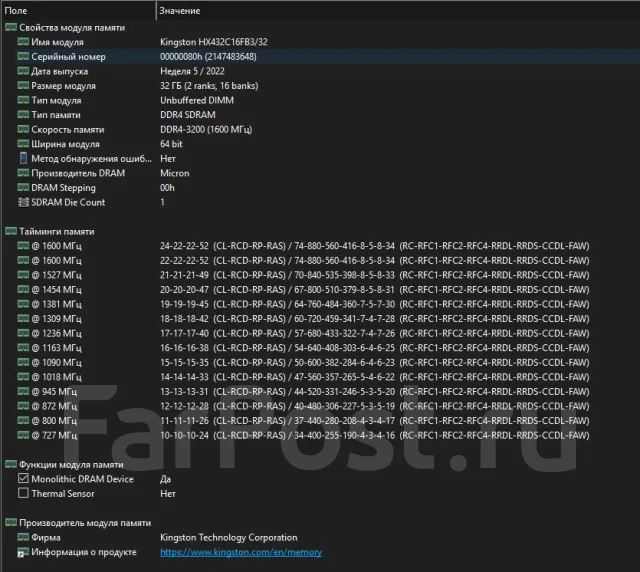This screenshot has width=640, height=572.
Task: Select the Kingston Technology Corporation value
Action: (x=229, y=537)
